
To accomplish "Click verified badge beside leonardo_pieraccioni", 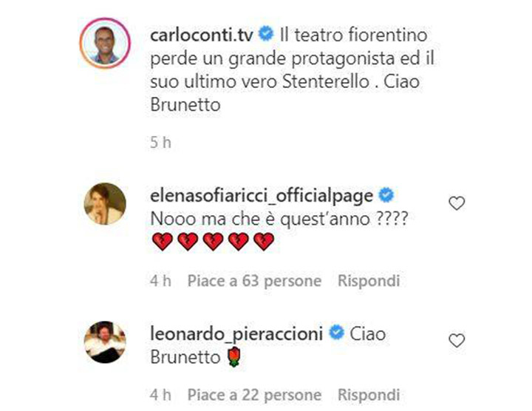I will 336,334.
